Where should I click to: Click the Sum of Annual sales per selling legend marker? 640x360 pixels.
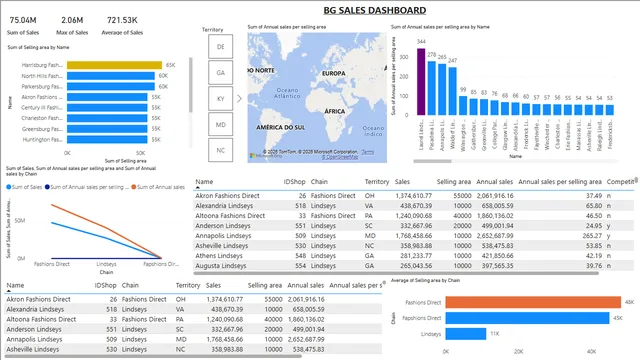[47, 187]
